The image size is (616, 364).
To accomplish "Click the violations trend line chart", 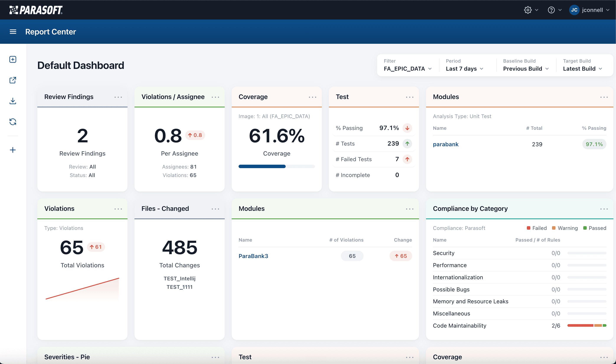I will (82, 289).
